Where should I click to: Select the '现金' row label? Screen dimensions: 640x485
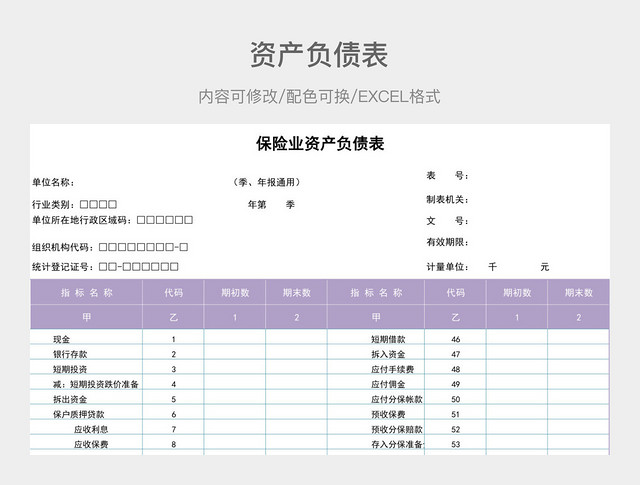coord(62,339)
